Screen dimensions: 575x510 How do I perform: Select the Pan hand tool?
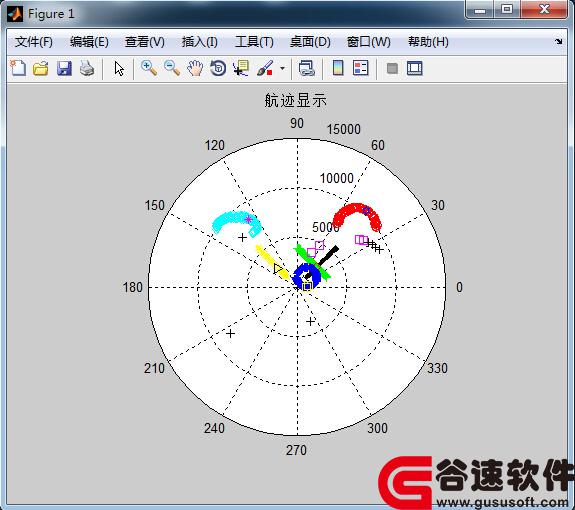point(195,68)
